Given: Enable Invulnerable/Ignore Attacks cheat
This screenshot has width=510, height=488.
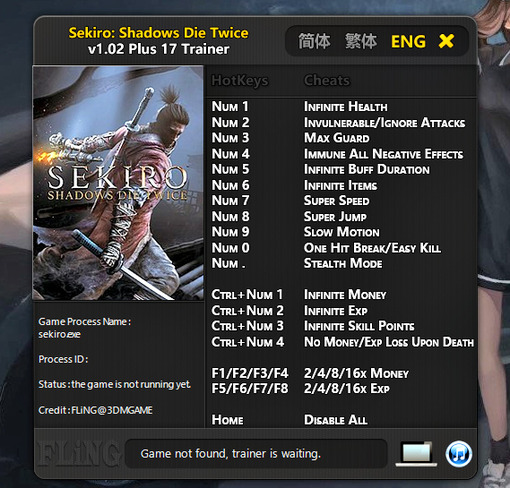Looking at the screenshot, I should tap(384, 122).
